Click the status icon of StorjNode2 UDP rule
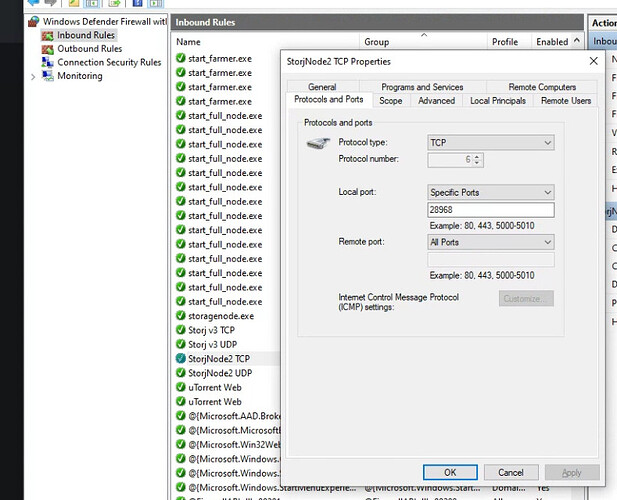Screen dimensions: 617x500 (181, 373)
